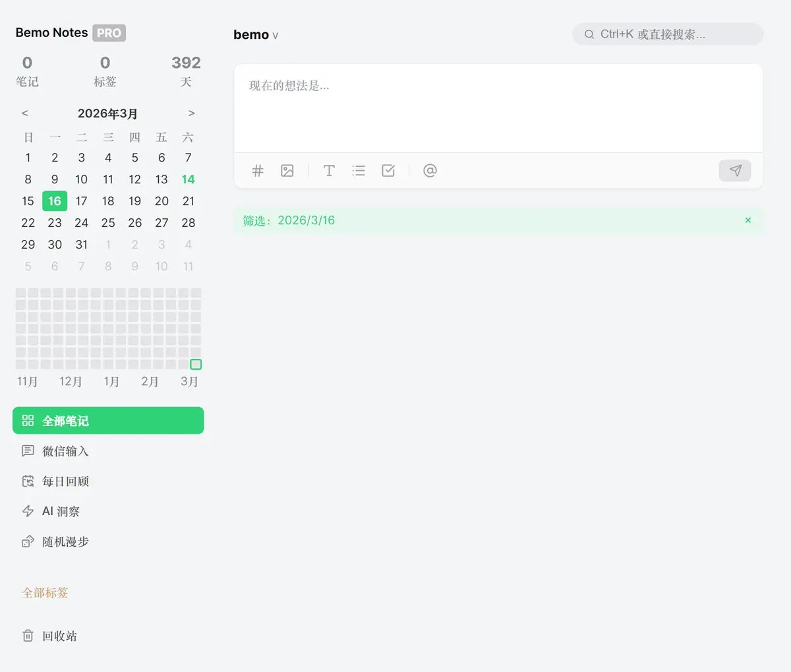Send the note with the paper plane button
The image size is (791, 672).
point(735,171)
